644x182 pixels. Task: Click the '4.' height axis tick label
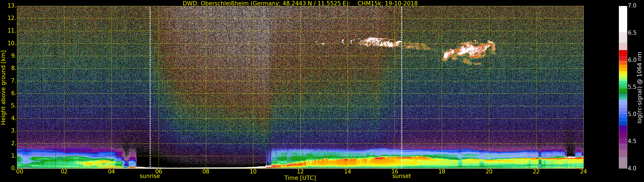14,118
